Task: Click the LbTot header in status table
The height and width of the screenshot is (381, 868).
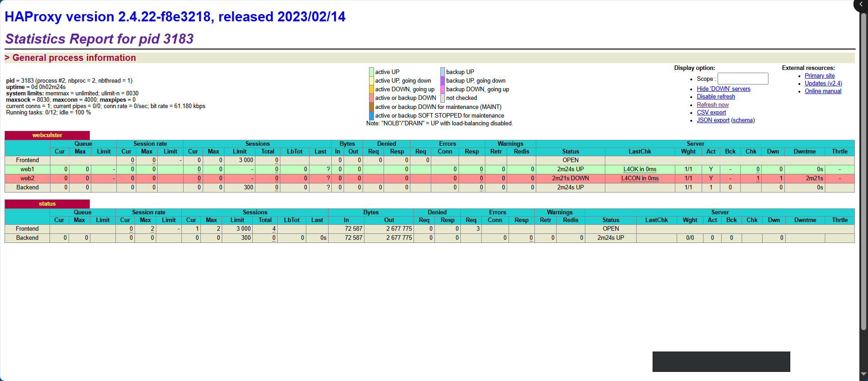Action: click(x=292, y=220)
